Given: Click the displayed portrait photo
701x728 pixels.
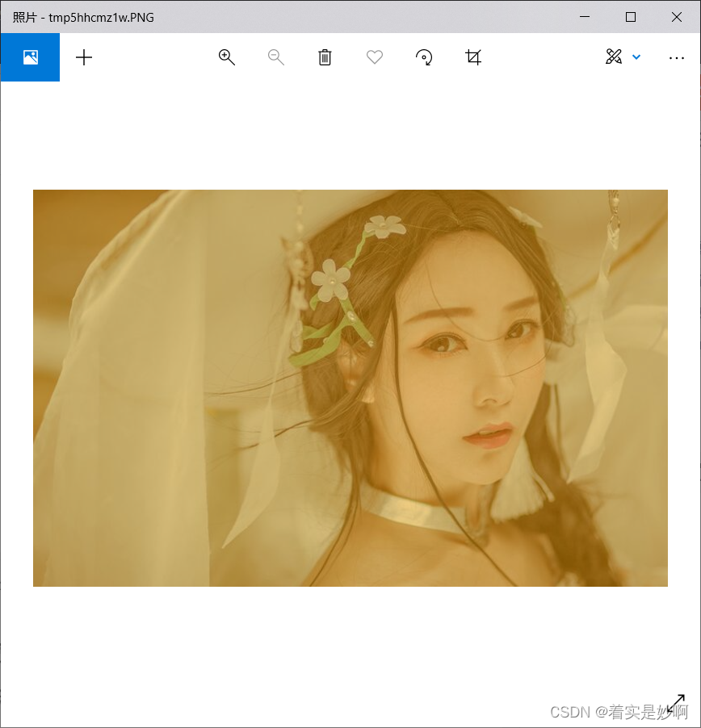Looking at the screenshot, I should point(350,387).
